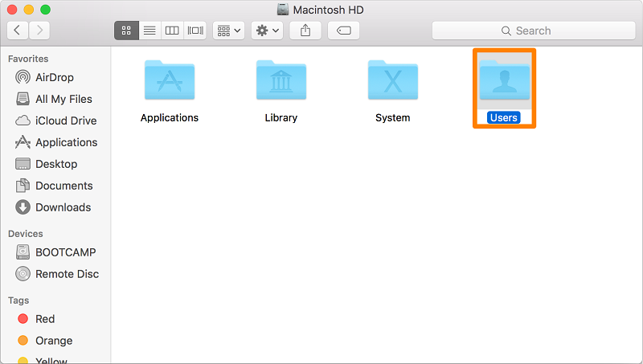Go back with the left arrow
This screenshot has width=643, height=364.
click(x=18, y=31)
